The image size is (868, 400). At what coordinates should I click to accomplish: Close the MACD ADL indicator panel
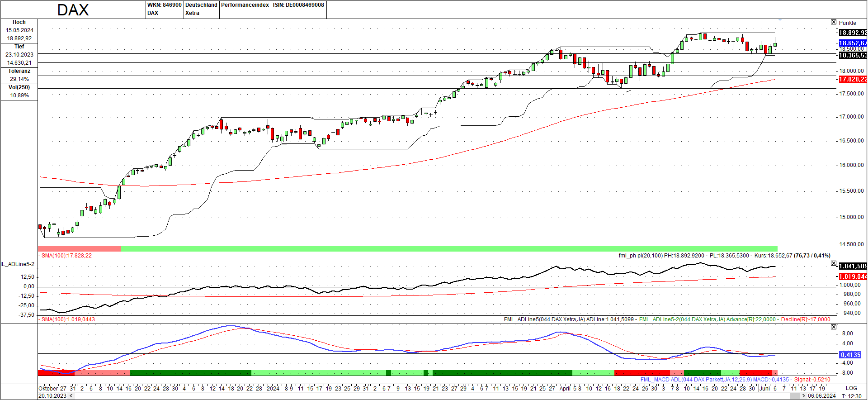tap(834, 327)
